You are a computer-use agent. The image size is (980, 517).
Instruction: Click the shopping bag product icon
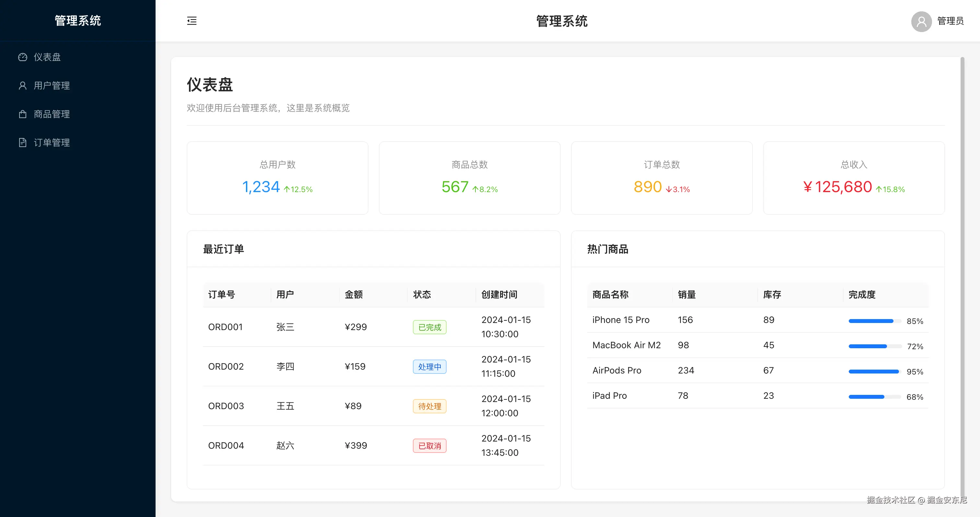(x=22, y=114)
